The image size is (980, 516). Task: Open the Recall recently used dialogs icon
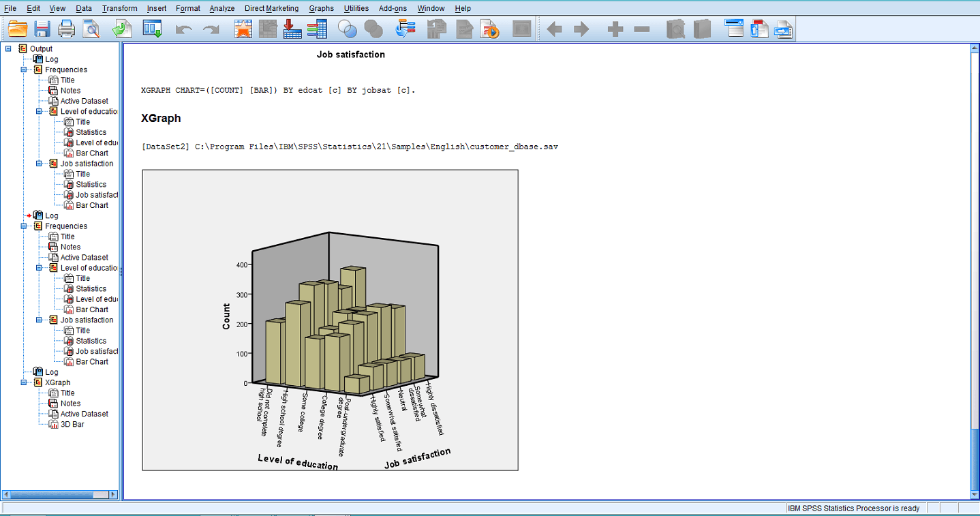coord(152,29)
